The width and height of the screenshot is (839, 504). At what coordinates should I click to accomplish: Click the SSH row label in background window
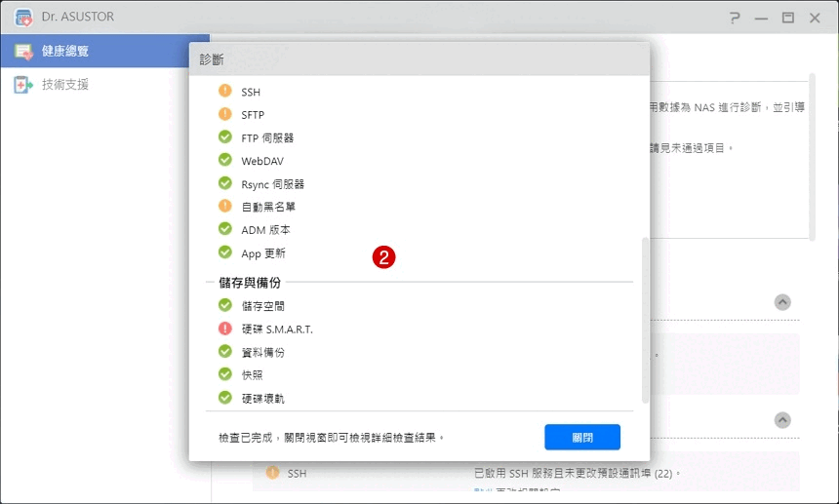[x=297, y=474]
